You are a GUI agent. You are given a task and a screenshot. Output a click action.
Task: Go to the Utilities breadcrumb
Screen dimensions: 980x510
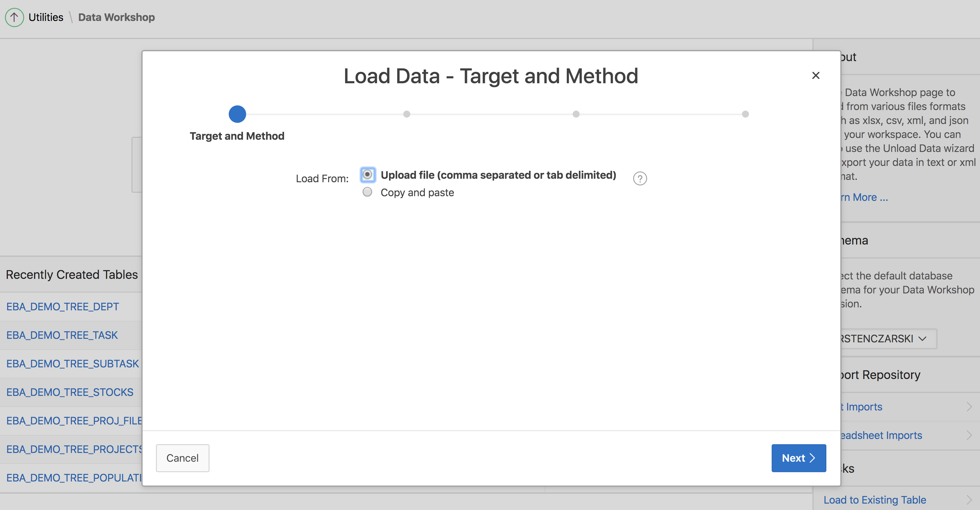pos(46,17)
